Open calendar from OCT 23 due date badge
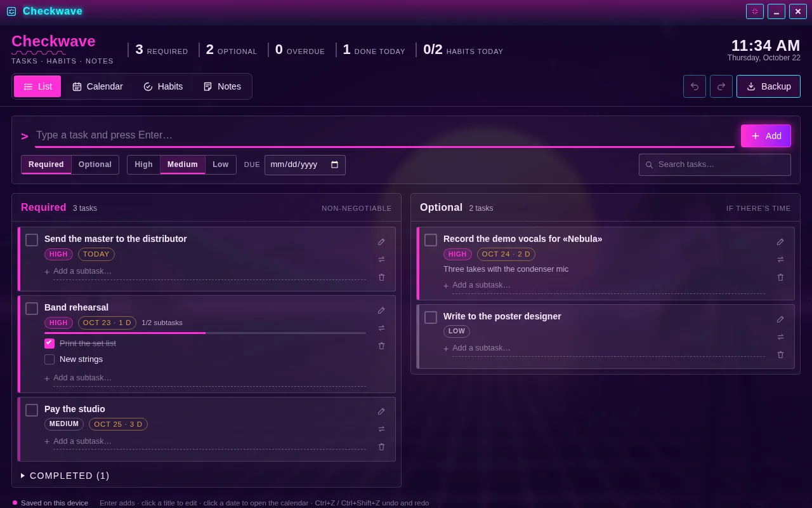 tap(107, 323)
